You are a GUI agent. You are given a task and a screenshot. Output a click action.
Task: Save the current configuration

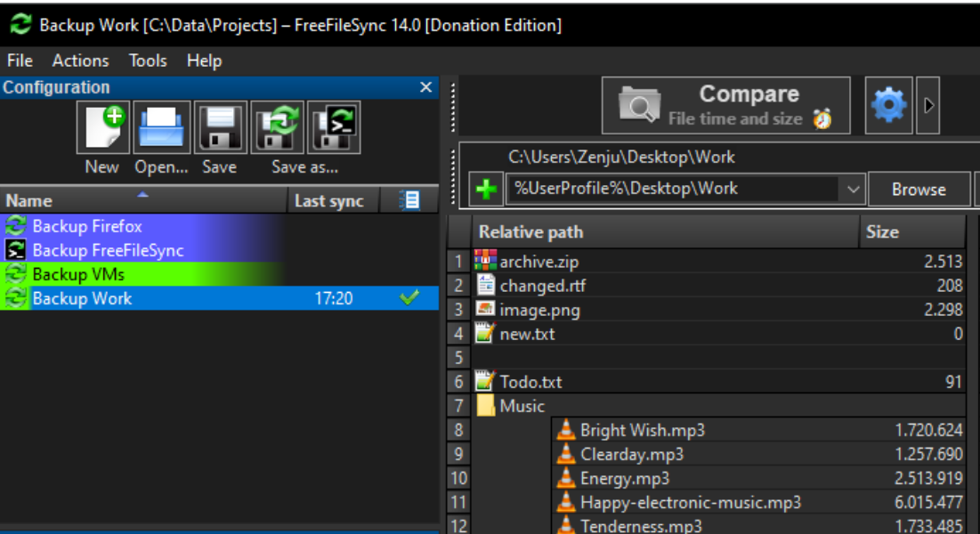(219, 125)
